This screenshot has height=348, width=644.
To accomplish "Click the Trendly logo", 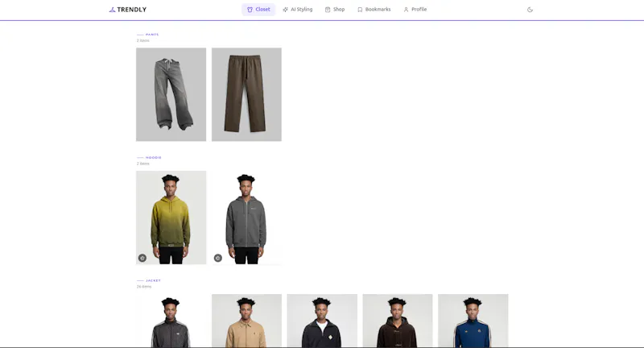I will click(x=128, y=10).
